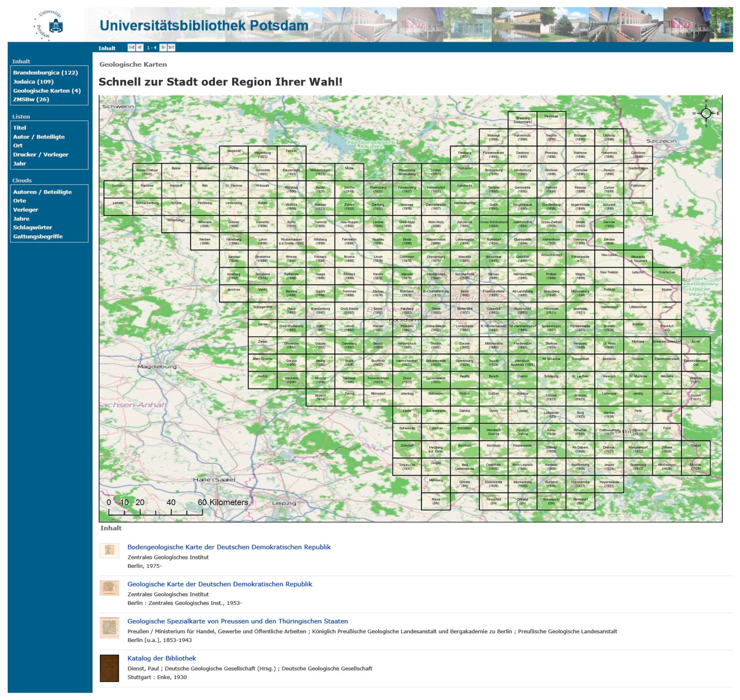Image resolution: width=740 pixels, height=700 pixels.
Task: Go to the next page arrow
Action: (163, 48)
